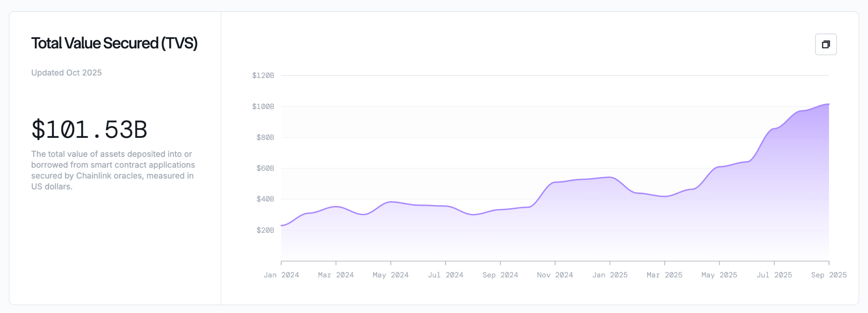Screen dimensions: 868x313
Task: Click the $60B y-axis label
Action: (x=265, y=168)
